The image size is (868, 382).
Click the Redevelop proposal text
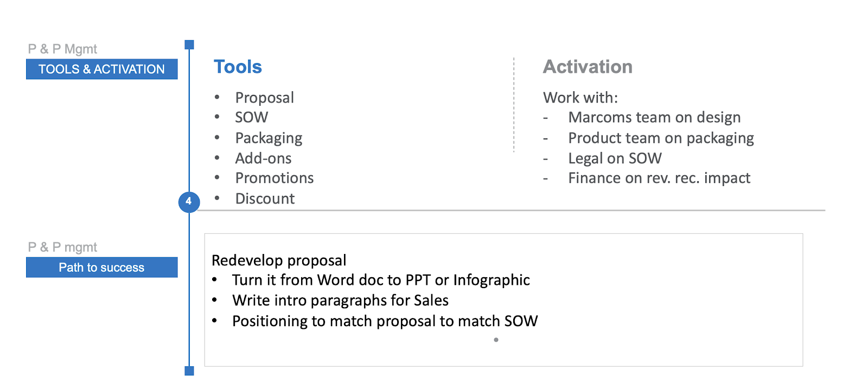pos(279,260)
